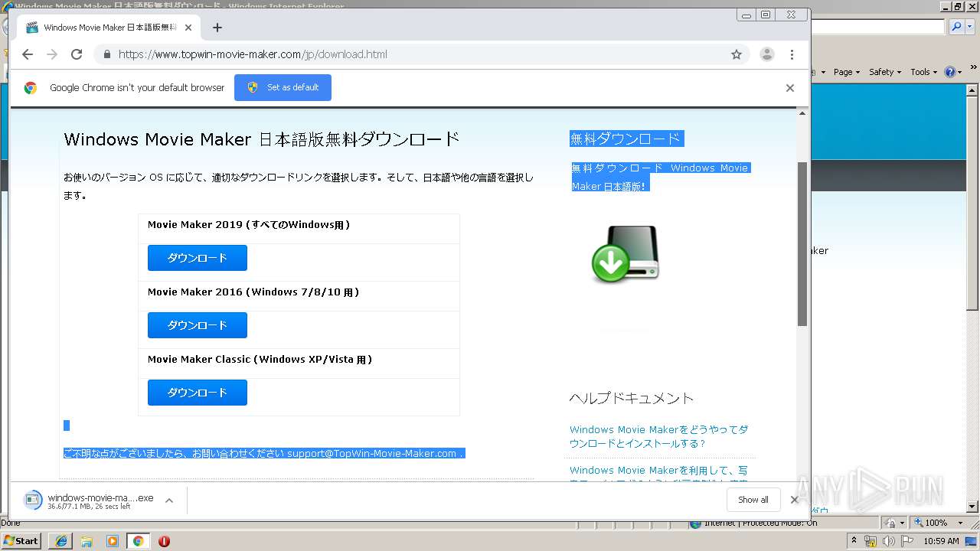The image size is (980, 551).
Task: Click the Chrome page scrollbar thumb
Action: click(x=802, y=243)
